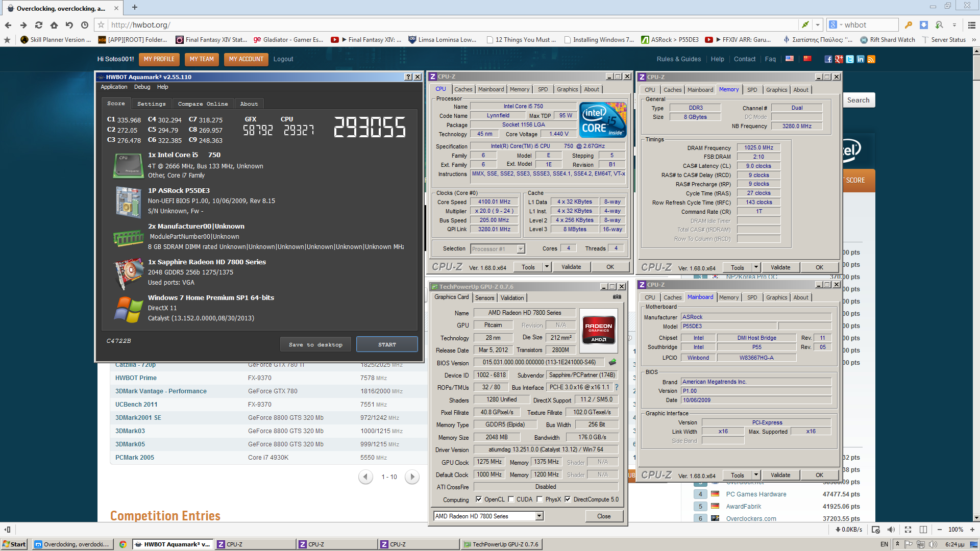Reload the hwbot.org page

coord(39,25)
